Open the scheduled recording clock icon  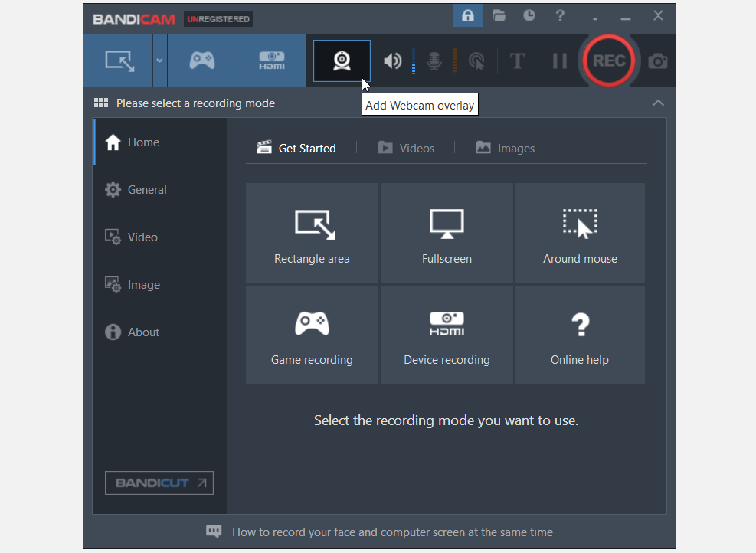point(529,16)
